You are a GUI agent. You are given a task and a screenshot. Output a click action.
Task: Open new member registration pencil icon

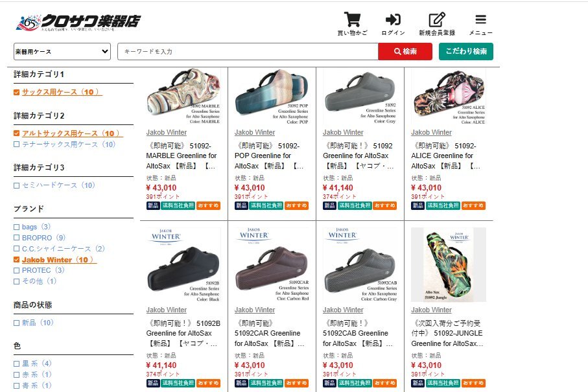437,19
